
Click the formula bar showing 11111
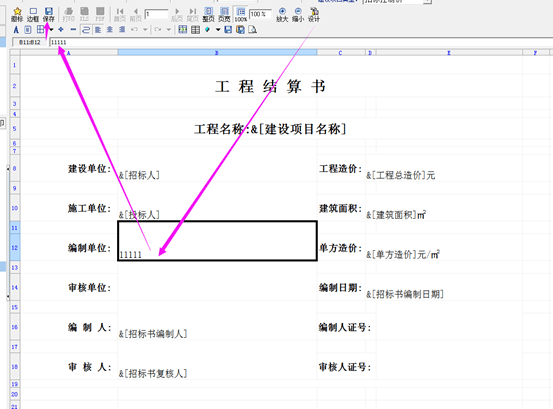coord(301,43)
